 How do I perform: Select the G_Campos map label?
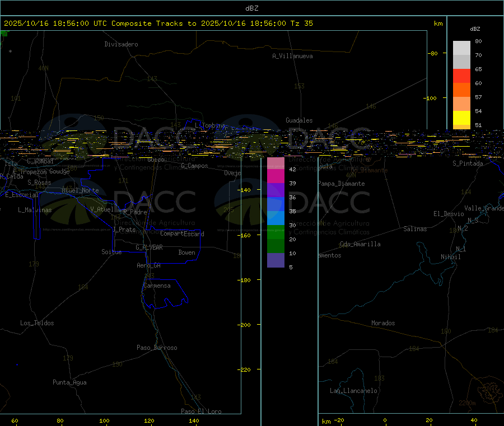pos(194,166)
